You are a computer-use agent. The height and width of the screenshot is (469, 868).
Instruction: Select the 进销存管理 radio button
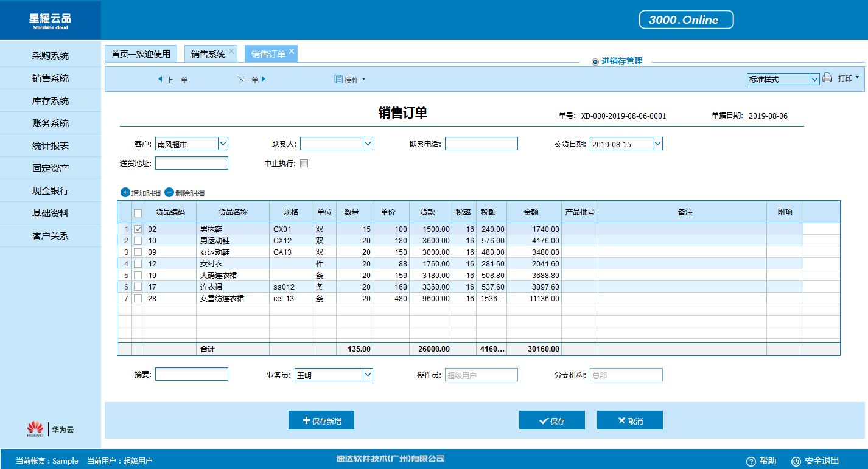click(595, 61)
